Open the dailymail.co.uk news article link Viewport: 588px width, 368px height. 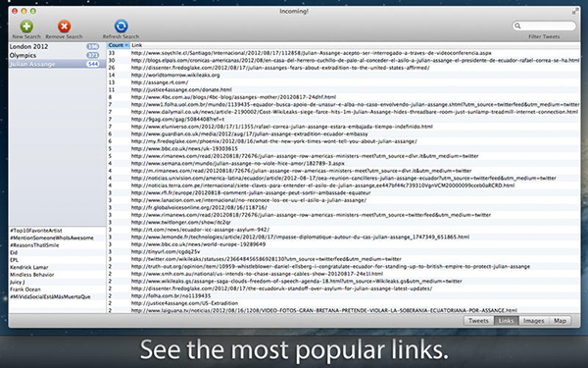(x=355, y=112)
